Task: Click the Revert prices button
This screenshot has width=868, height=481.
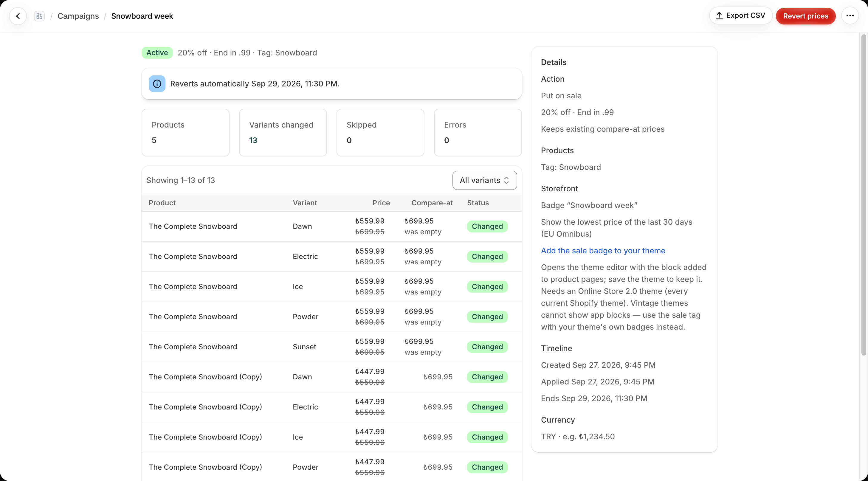Action: pos(805,16)
